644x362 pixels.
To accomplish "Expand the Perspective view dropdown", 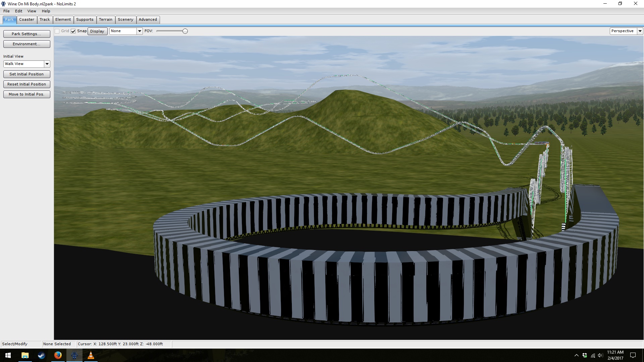I will (x=640, y=31).
